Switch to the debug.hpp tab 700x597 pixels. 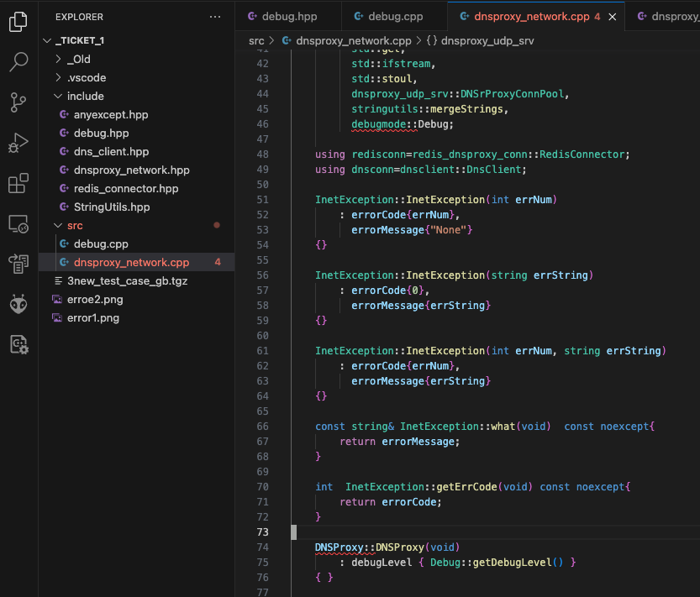[x=287, y=15]
